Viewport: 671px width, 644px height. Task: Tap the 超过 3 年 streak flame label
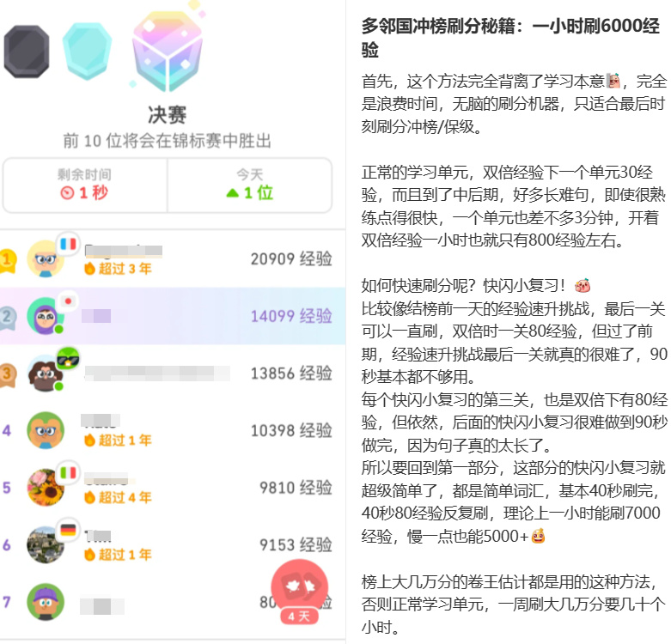pos(118,269)
